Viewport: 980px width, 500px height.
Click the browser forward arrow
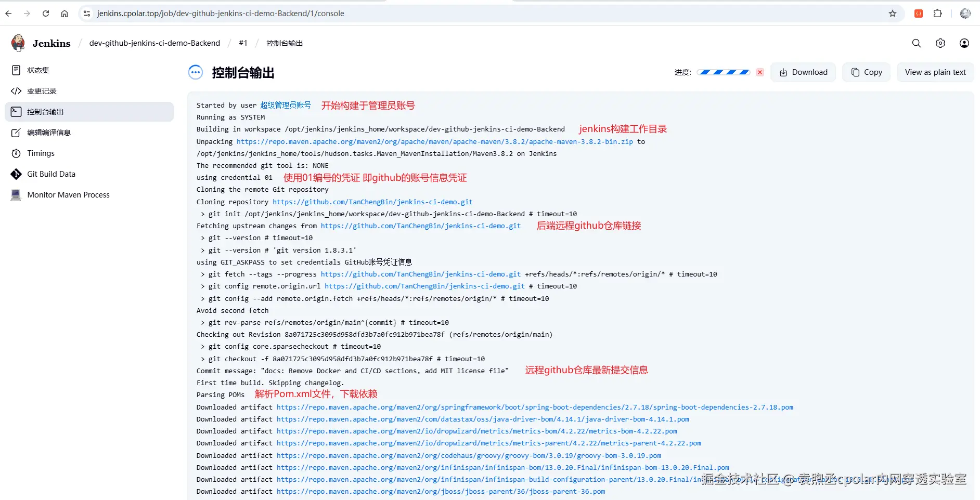click(x=27, y=14)
